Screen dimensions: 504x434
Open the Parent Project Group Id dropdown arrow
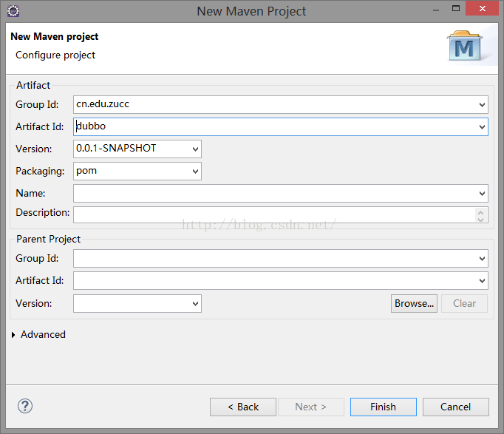[482, 259]
